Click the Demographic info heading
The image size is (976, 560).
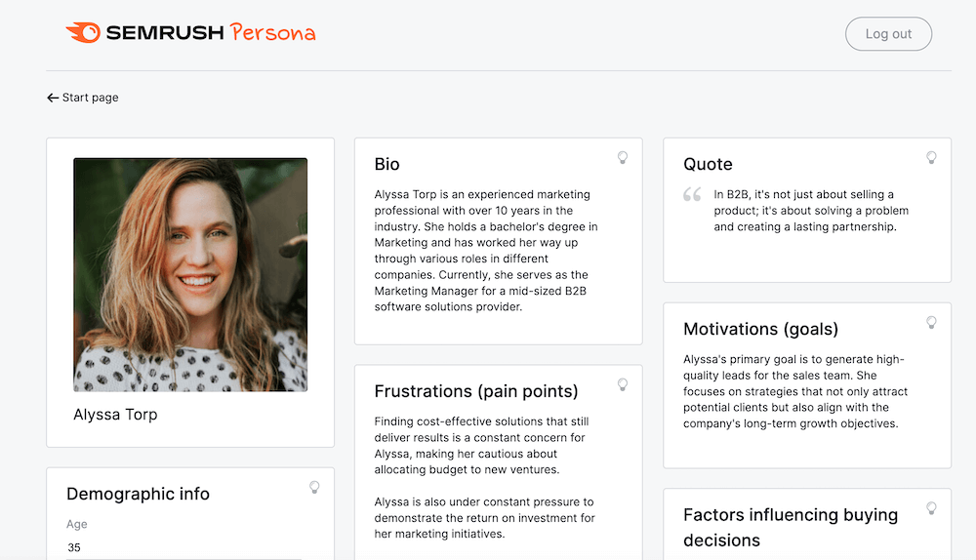click(x=138, y=494)
